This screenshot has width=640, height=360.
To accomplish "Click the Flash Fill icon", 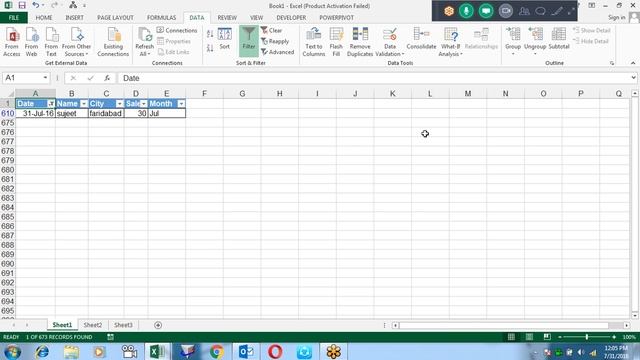I will tap(336, 42).
